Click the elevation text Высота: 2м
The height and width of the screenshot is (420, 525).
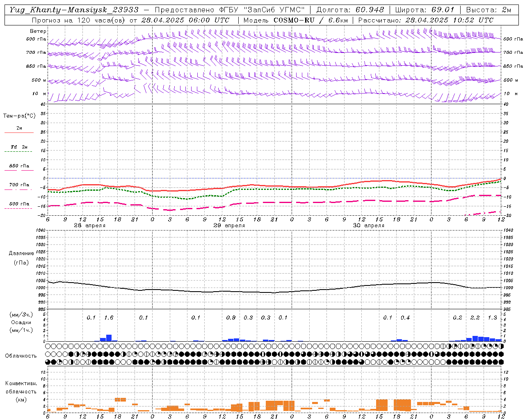tap(488, 10)
